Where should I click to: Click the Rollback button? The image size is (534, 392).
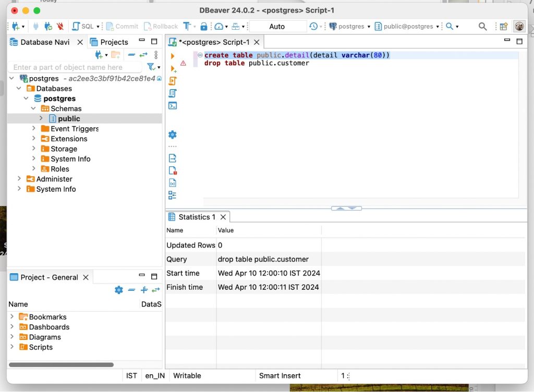pos(161,26)
